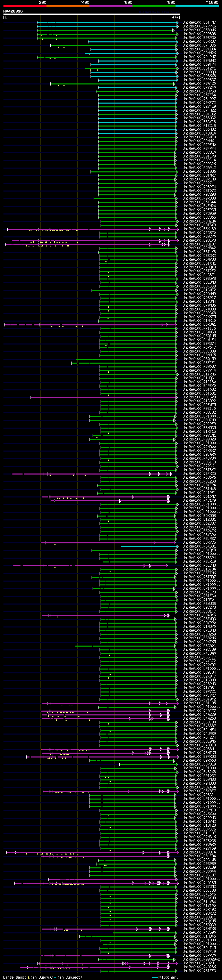Image resolution: width=222 pixels, height=980 pixels.
Task: Click the purple ~60% identity legend bar
Action: point(111,6)
